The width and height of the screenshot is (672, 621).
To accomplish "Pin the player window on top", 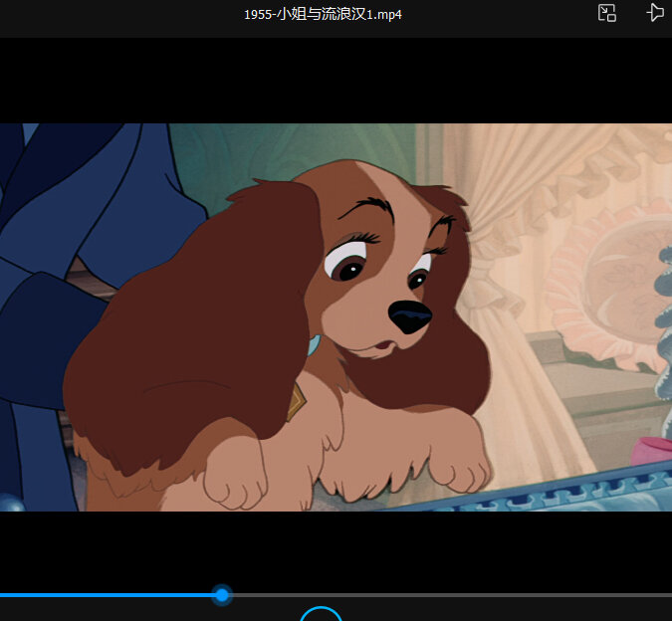I will [x=655, y=12].
